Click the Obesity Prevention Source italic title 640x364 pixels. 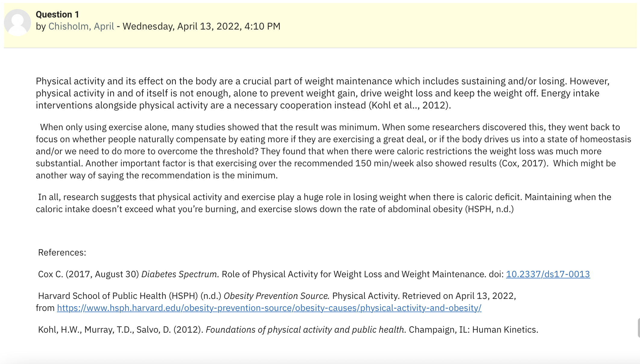(x=277, y=296)
